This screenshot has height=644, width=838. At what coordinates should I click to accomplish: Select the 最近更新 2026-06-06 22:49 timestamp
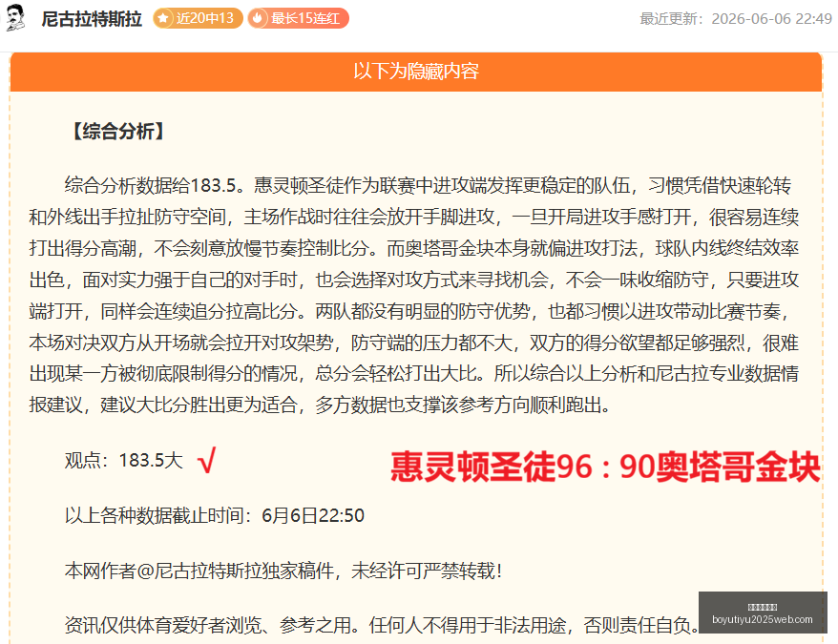click(736, 19)
